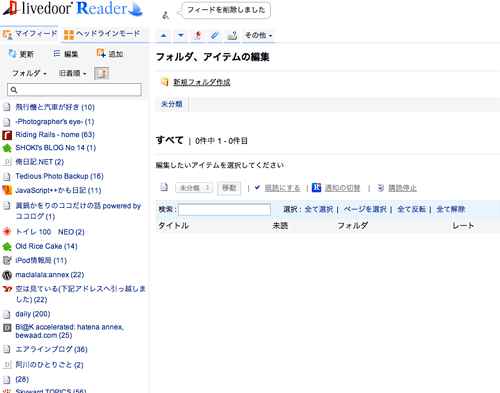
Task: Go to next item with down arrow
Action: [x=181, y=35]
